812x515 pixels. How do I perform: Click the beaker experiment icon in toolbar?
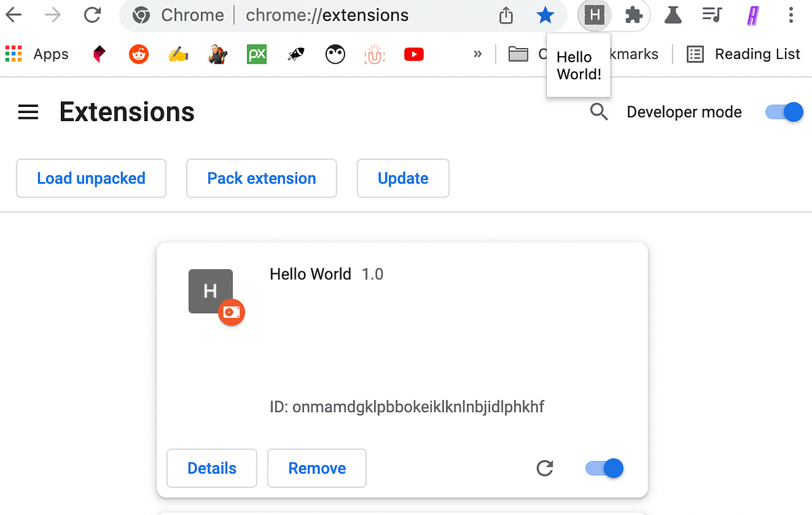[673, 15]
